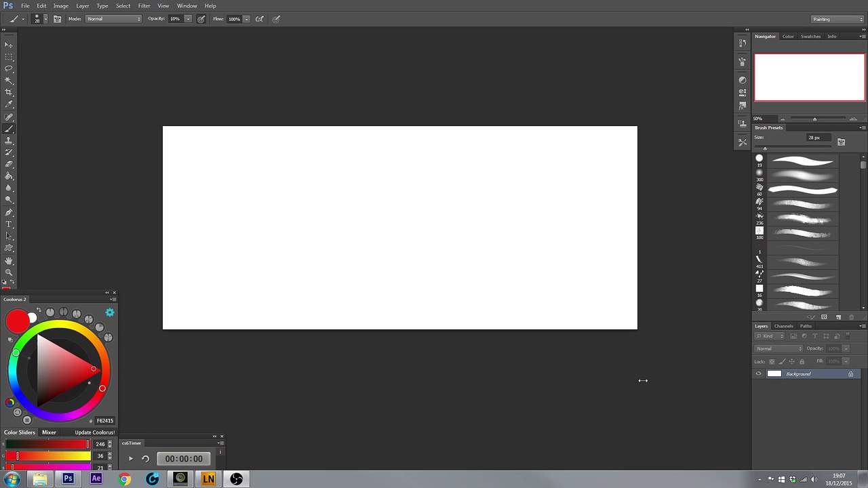This screenshot has height=488, width=868.
Task: Select the Eraser tool
Action: pyautogui.click(x=9, y=164)
